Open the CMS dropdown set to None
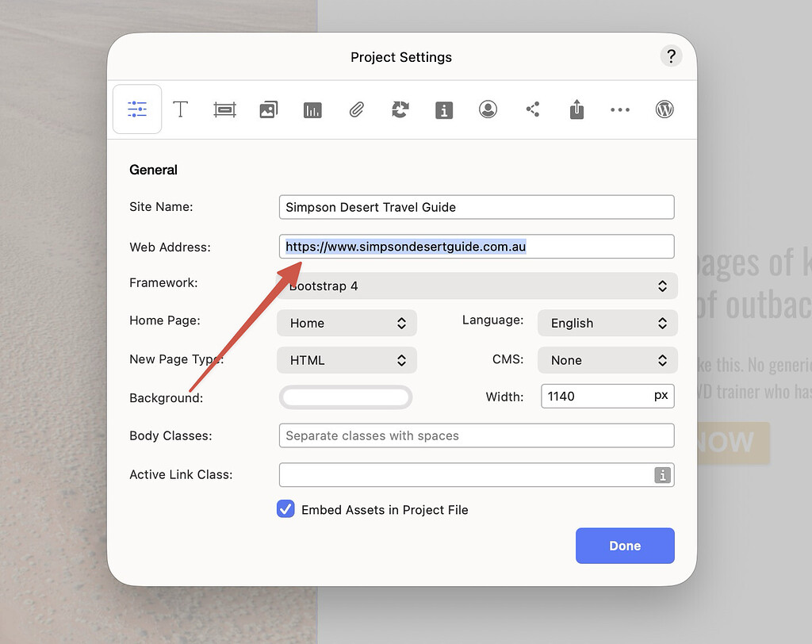 click(607, 360)
